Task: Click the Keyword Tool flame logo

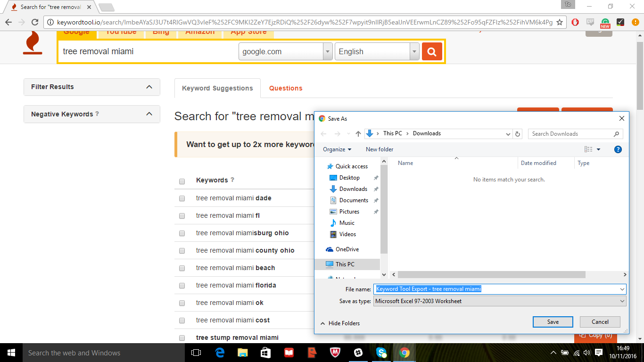Action: tap(33, 43)
